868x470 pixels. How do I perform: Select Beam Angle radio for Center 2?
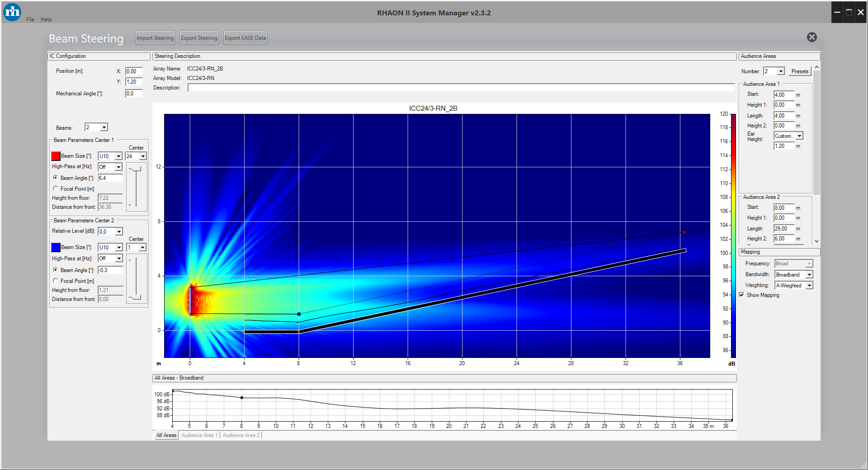[55, 270]
